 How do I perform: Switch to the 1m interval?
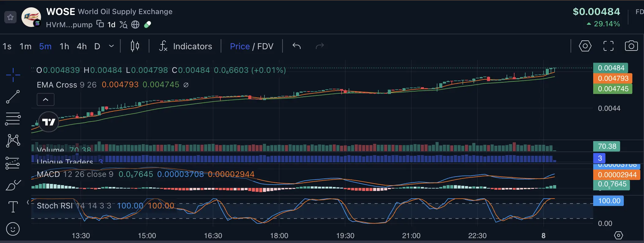tap(25, 46)
